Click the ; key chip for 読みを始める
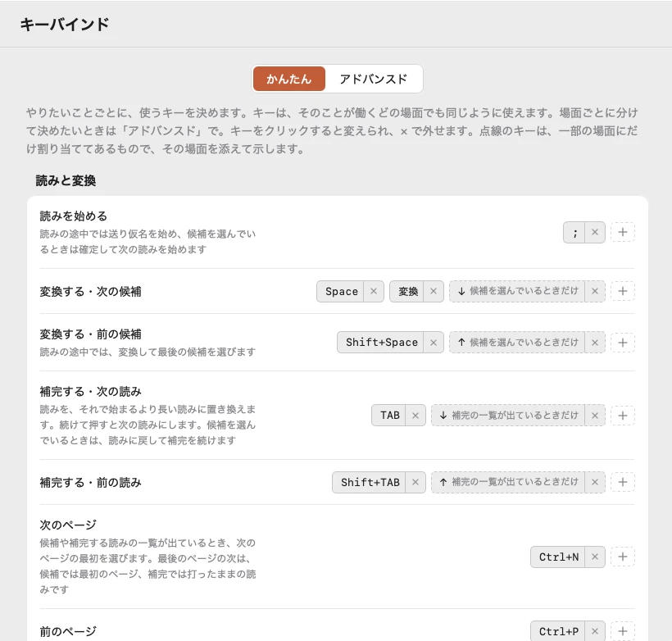This screenshot has height=641, width=672. pos(574,233)
